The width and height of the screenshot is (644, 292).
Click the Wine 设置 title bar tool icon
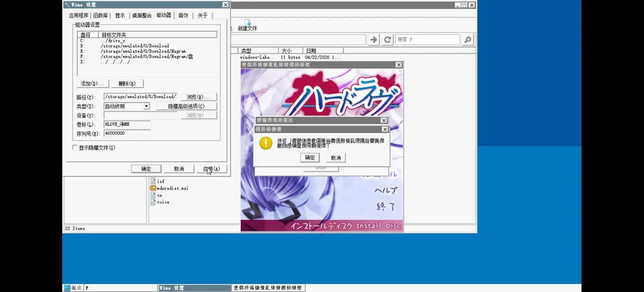coord(67,5)
